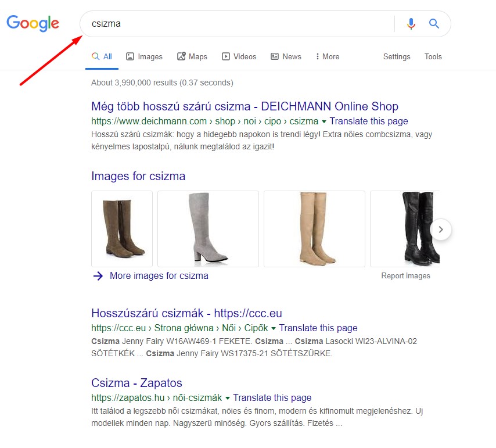Open the Videos tab
This screenshot has width=496, height=448.
(x=239, y=56)
